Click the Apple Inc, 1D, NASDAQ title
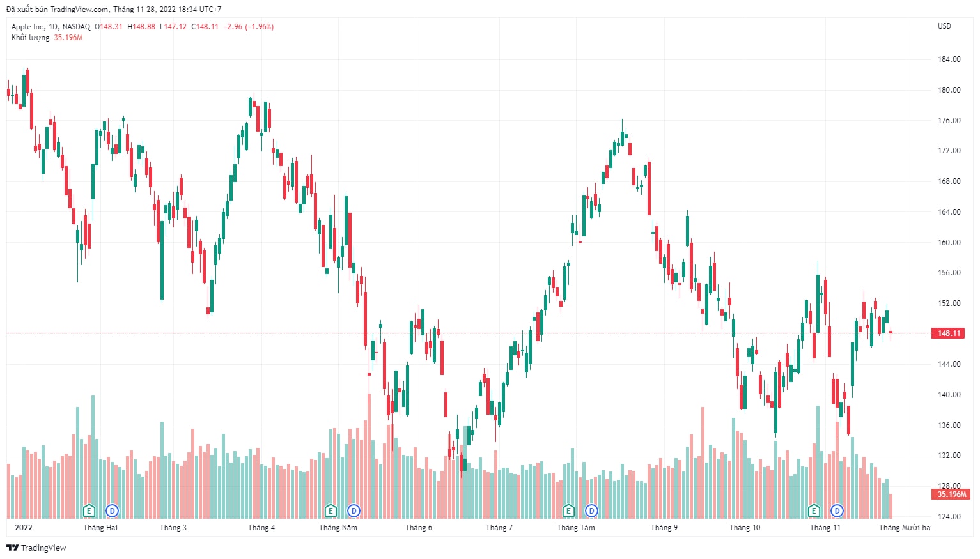980x559 pixels. pyautogui.click(x=51, y=27)
